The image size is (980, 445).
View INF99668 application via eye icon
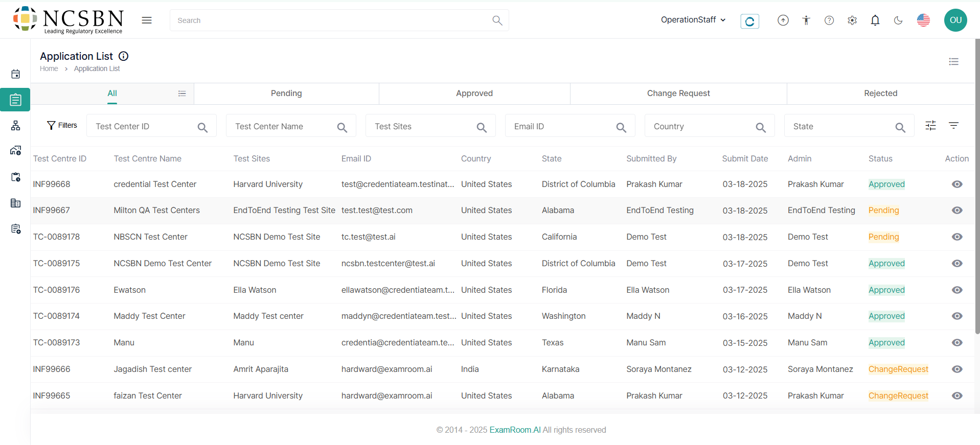pos(957,184)
